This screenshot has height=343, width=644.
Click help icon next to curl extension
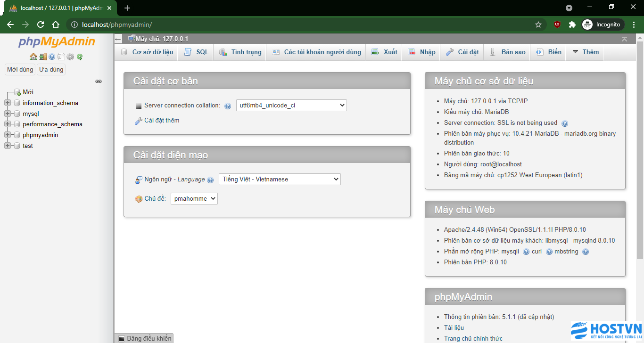[x=549, y=252]
